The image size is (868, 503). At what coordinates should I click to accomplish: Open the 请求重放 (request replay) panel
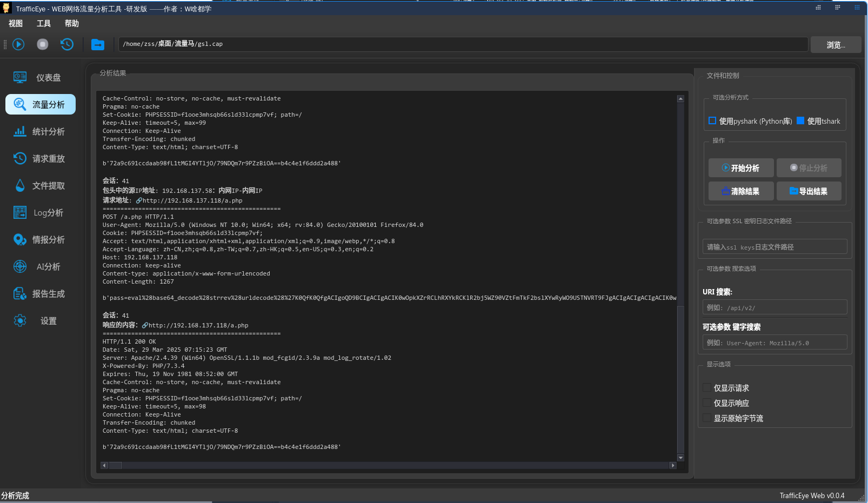[x=40, y=158]
